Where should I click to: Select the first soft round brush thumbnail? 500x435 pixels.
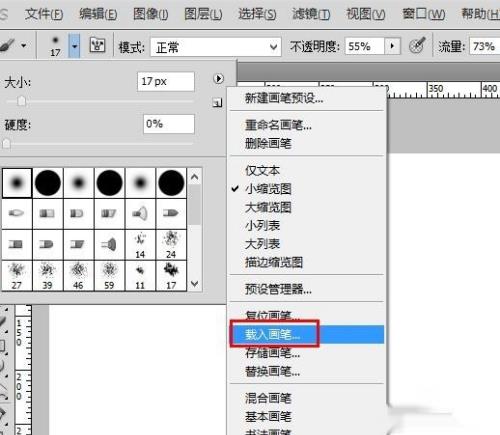coord(17,183)
